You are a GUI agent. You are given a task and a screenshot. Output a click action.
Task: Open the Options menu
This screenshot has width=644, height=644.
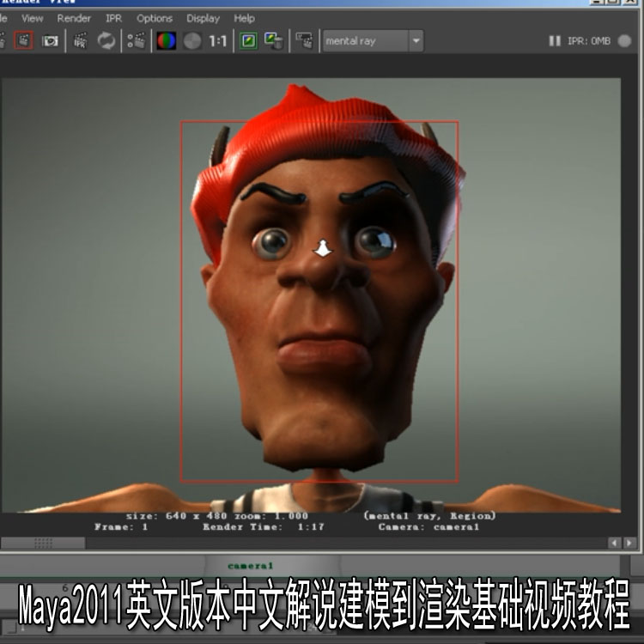(x=155, y=19)
